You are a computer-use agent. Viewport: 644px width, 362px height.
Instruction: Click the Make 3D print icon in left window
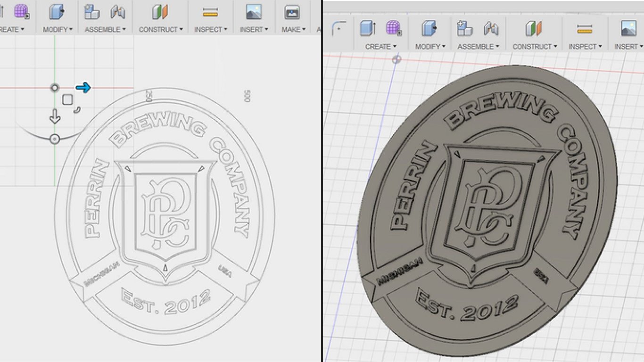293,12
